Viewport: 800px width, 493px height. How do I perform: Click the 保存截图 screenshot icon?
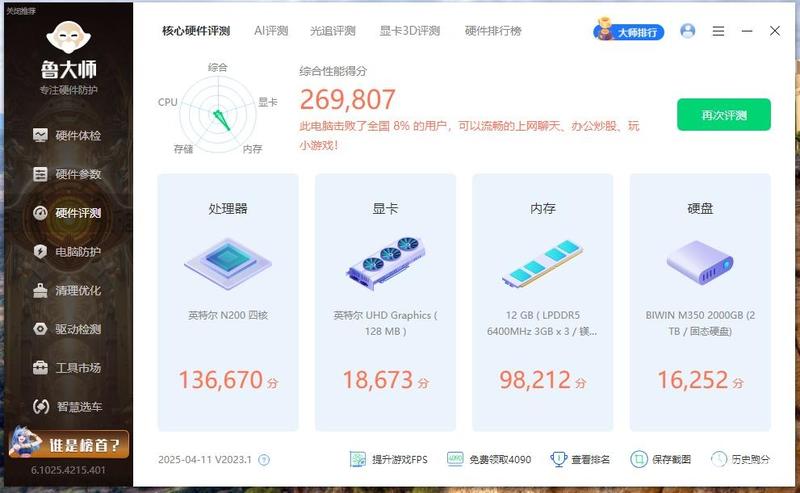click(x=639, y=459)
